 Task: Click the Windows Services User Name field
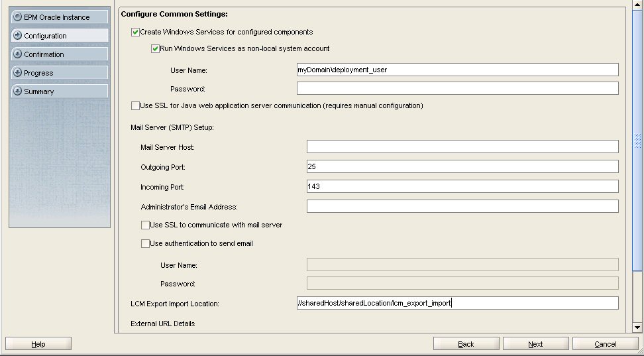[x=458, y=70]
